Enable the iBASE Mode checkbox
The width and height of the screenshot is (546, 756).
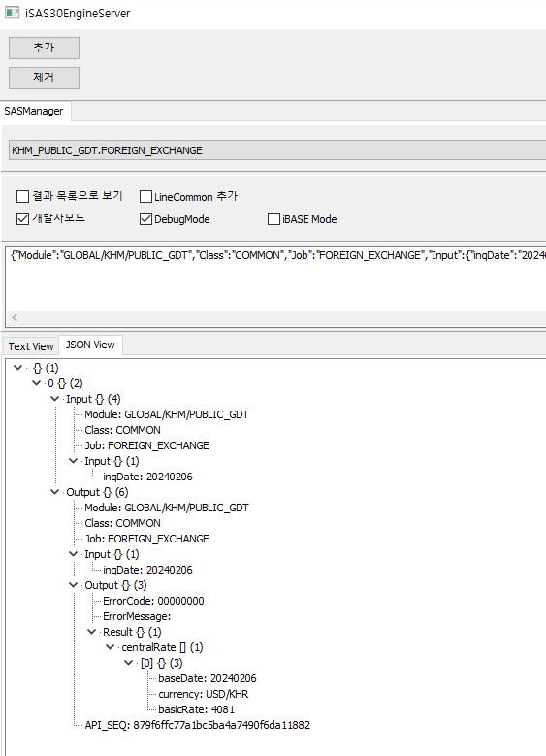point(273,219)
